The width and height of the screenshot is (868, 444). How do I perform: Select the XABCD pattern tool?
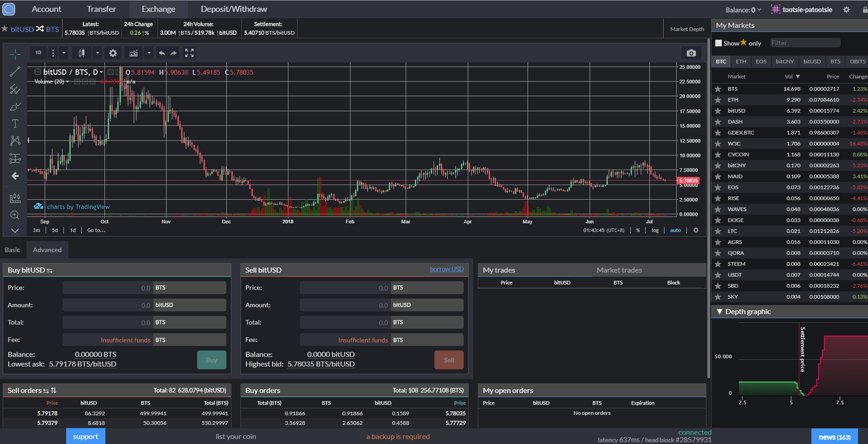coord(15,141)
